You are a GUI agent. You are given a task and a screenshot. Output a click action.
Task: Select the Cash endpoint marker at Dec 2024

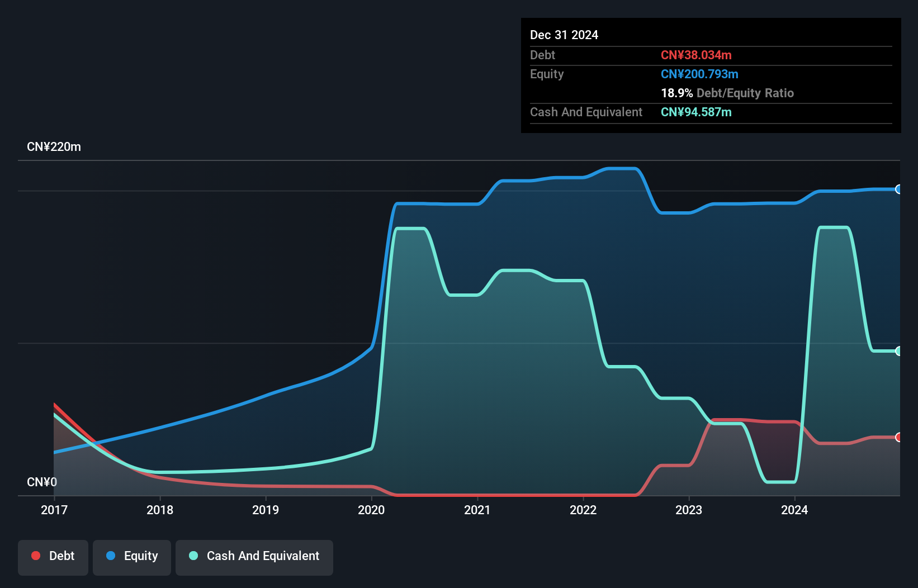pyautogui.click(x=898, y=351)
